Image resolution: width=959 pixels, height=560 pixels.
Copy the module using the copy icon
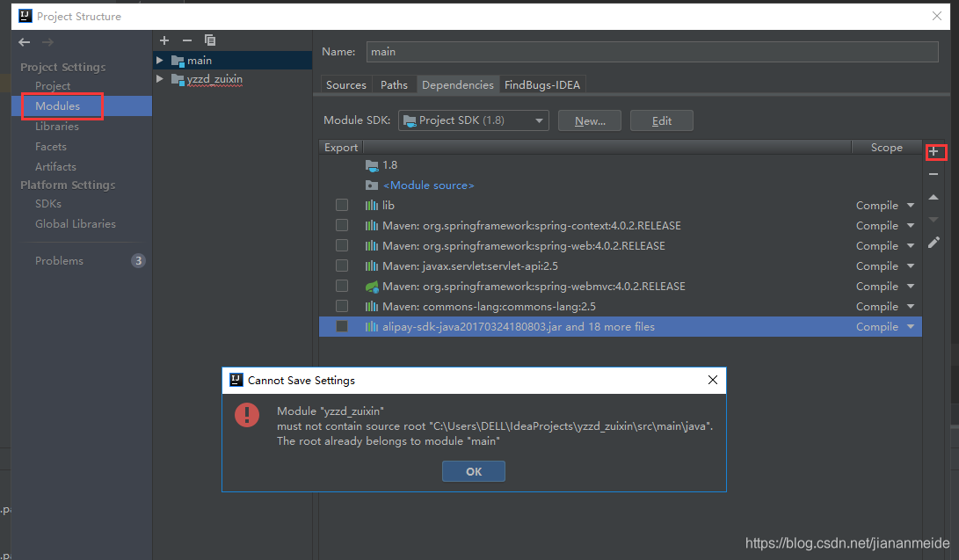click(209, 40)
